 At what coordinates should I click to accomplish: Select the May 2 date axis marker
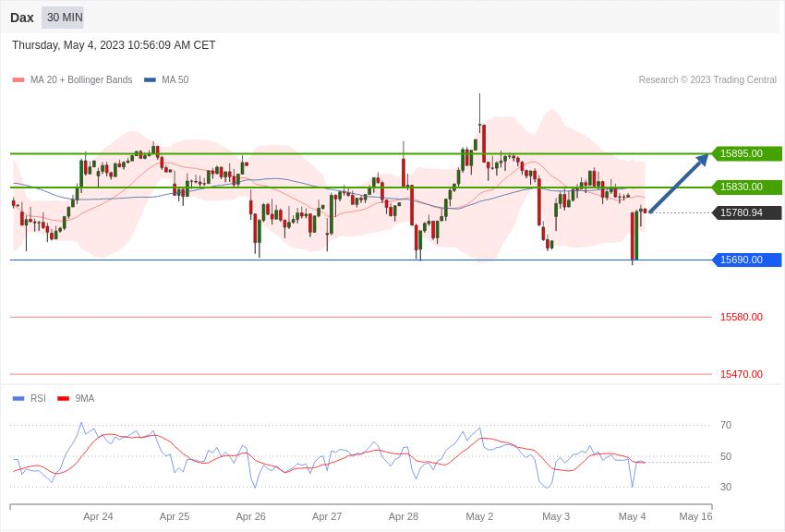pos(479,516)
